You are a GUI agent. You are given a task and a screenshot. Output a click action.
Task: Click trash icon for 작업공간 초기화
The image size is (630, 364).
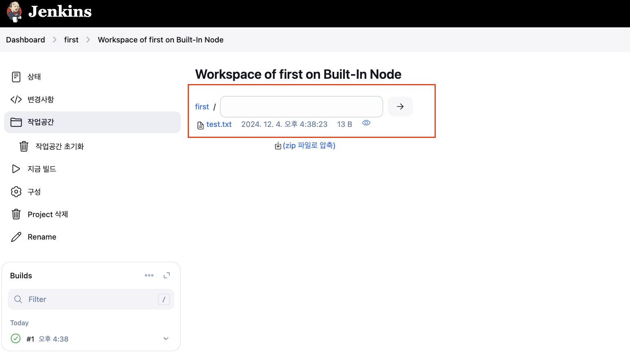click(24, 146)
